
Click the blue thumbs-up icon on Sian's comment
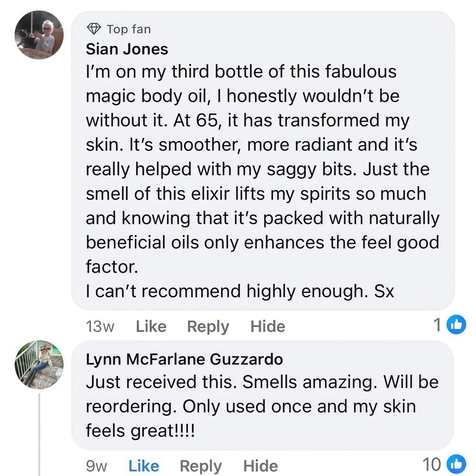pos(457,324)
